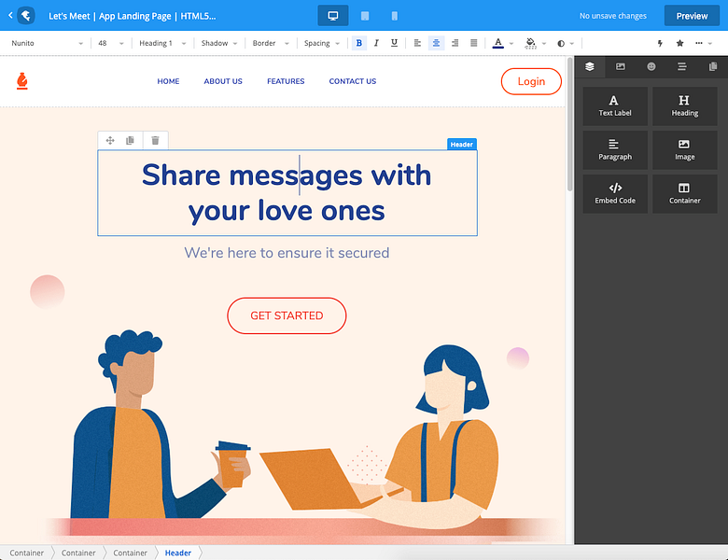Duplicate the selected header element
728x560 pixels.
pyautogui.click(x=131, y=140)
